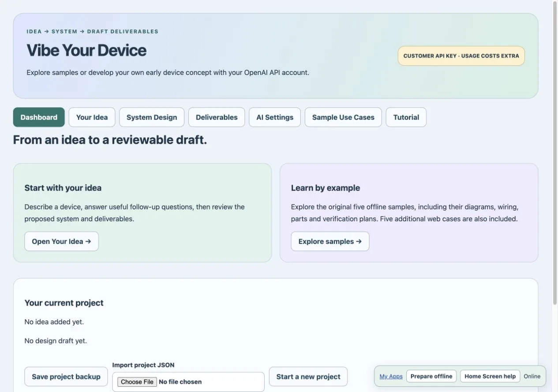Open the AI Settings tab
This screenshot has height=392, width=558.
pos(275,117)
